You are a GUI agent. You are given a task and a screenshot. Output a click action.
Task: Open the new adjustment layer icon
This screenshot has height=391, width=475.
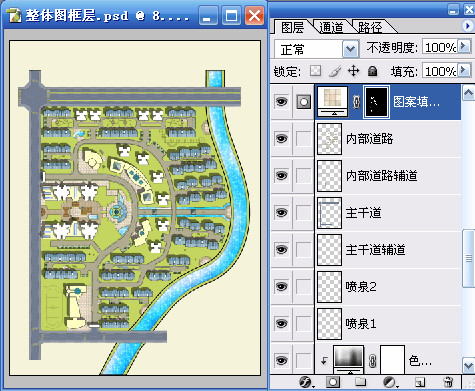coord(389,382)
